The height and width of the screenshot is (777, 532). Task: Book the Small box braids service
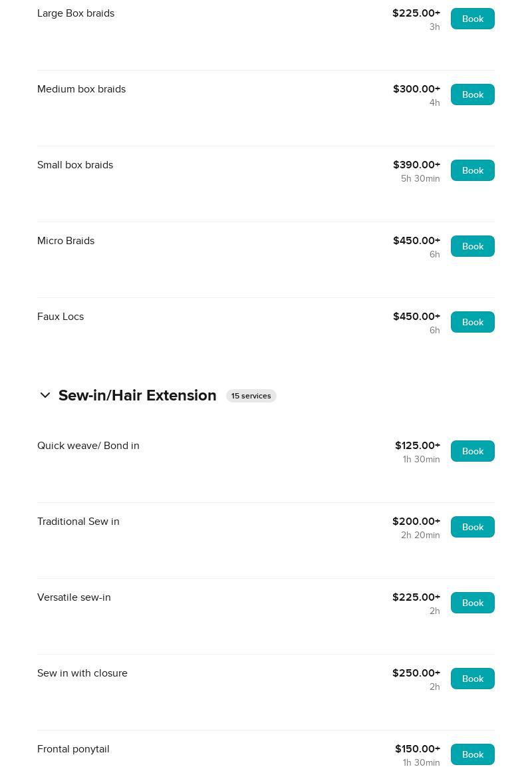472,170
